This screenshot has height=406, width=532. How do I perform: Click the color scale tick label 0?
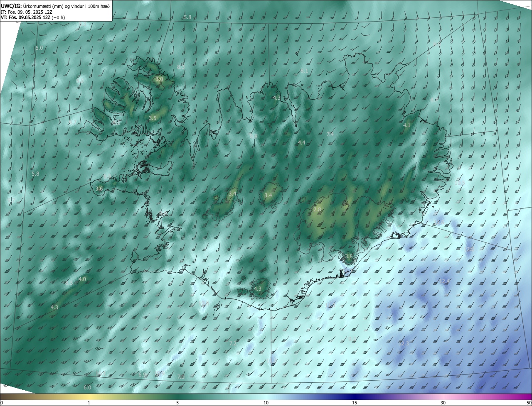point(2,403)
